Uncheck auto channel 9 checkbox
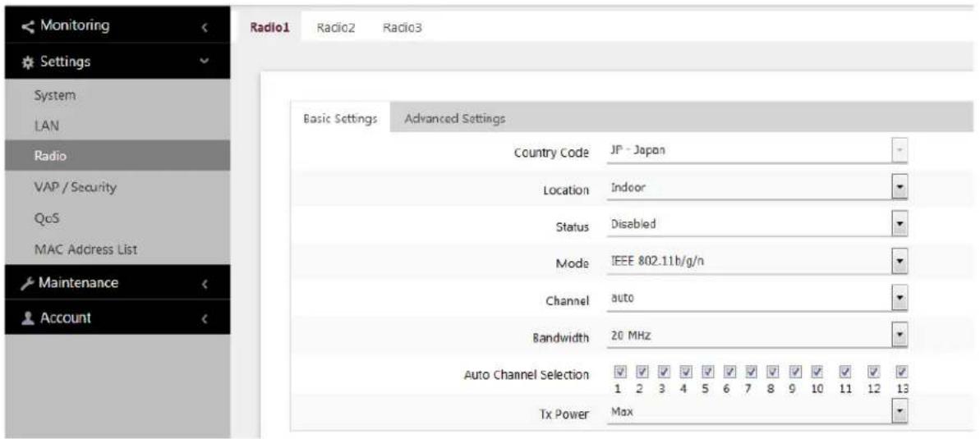Screen dimensions: 980x439 pos(794,373)
